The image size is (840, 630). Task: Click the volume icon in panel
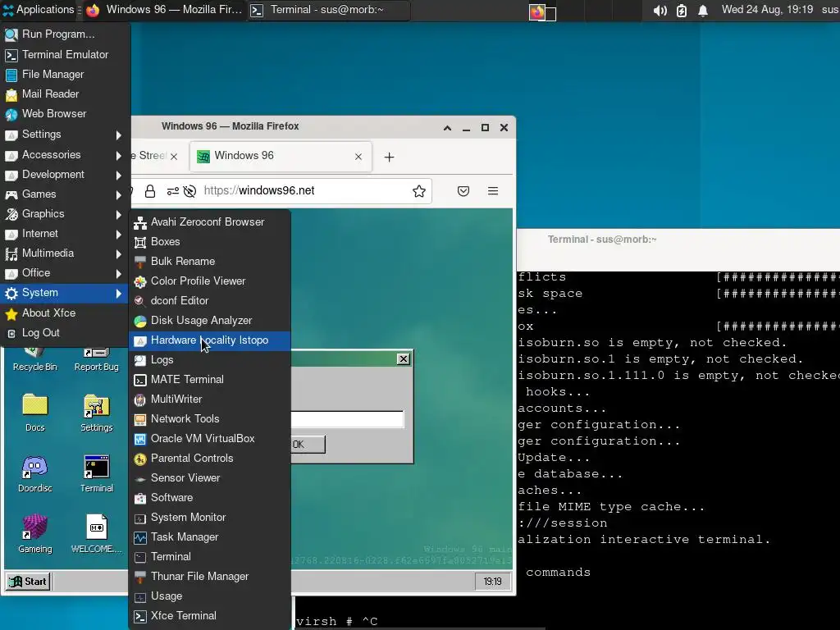(x=660, y=10)
